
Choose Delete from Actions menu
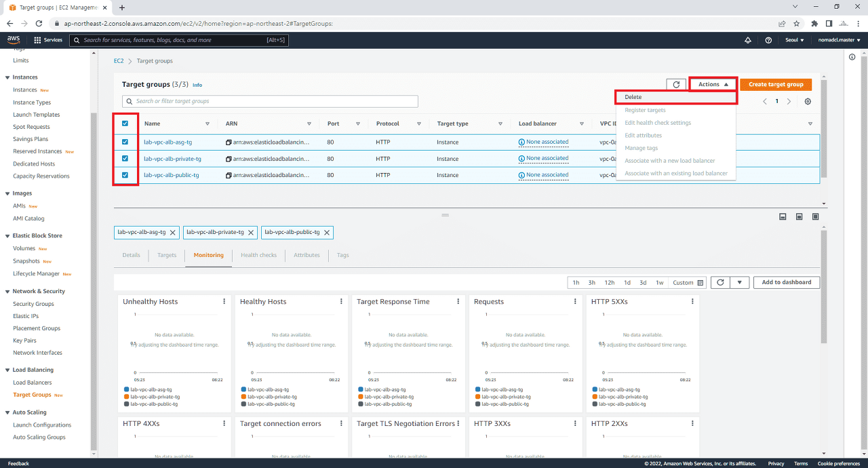click(x=676, y=97)
